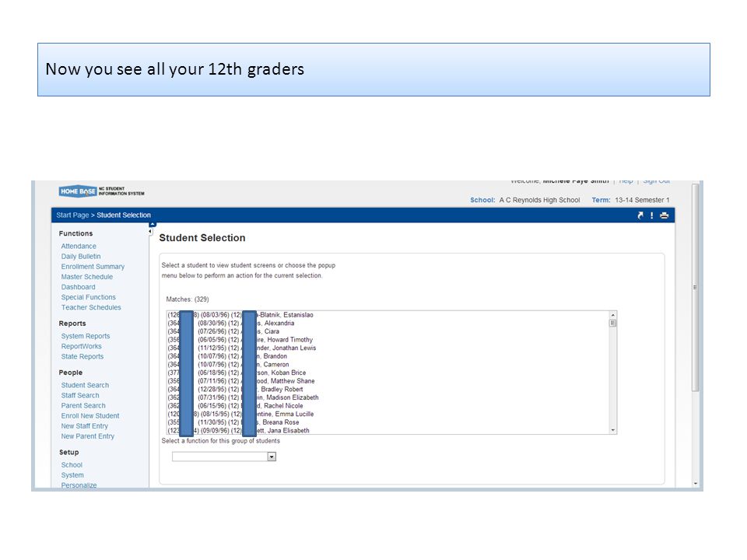
Task: Select the student row ending in Estanislao
Action: coord(388,315)
